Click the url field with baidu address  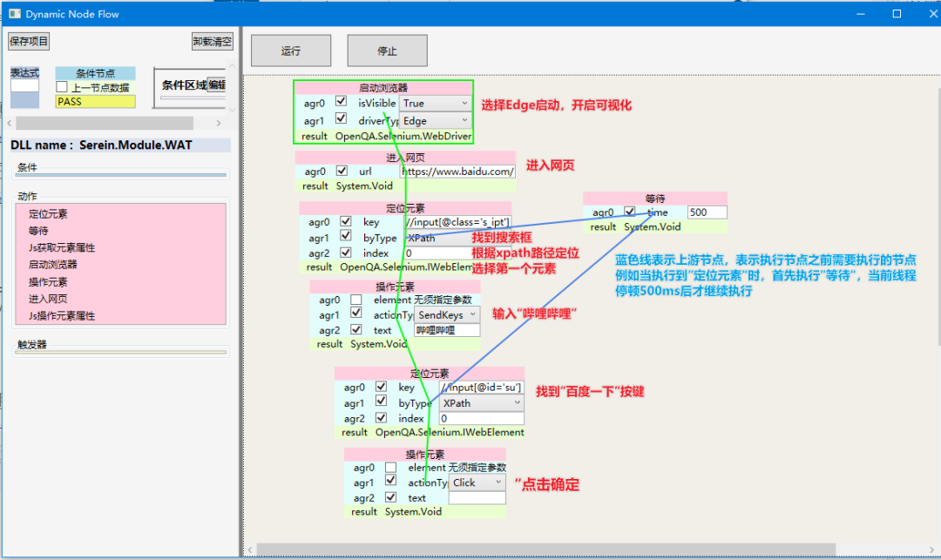tap(457, 172)
